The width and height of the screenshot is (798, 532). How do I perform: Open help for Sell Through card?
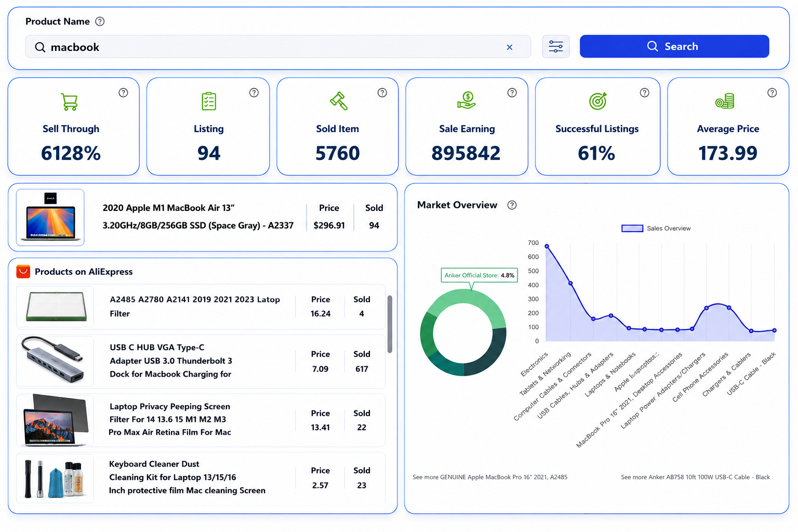coord(123,92)
